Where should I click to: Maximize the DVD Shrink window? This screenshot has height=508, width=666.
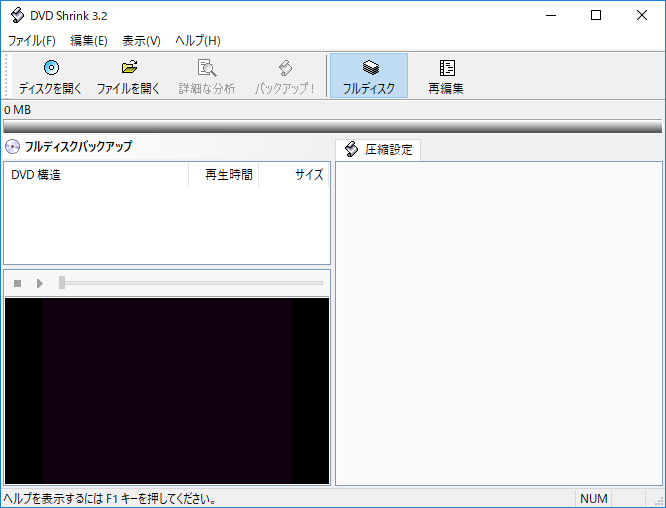click(x=596, y=16)
